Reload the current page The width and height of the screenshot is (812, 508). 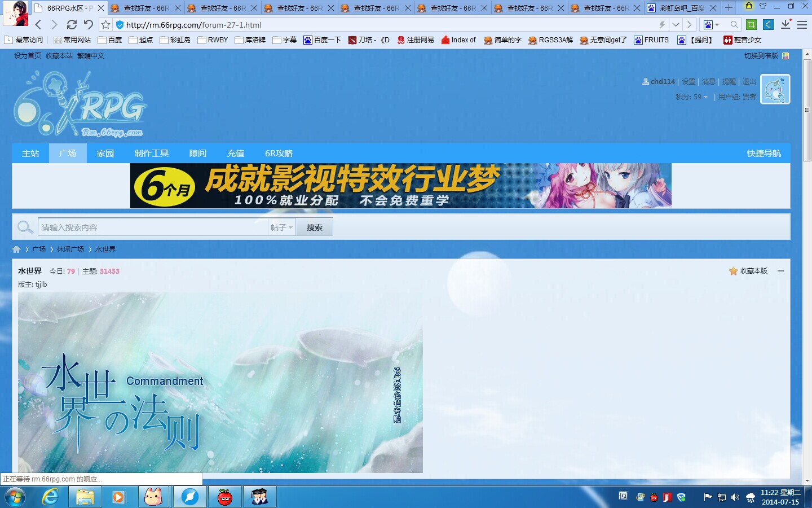(x=72, y=25)
